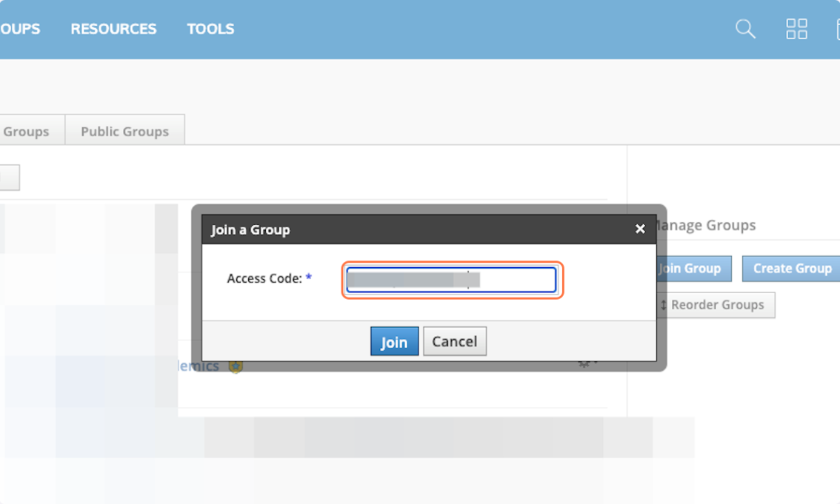The height and width of the screenshot is (504, 840).
Task: Open the TOOLS menu
Action: 210,29
